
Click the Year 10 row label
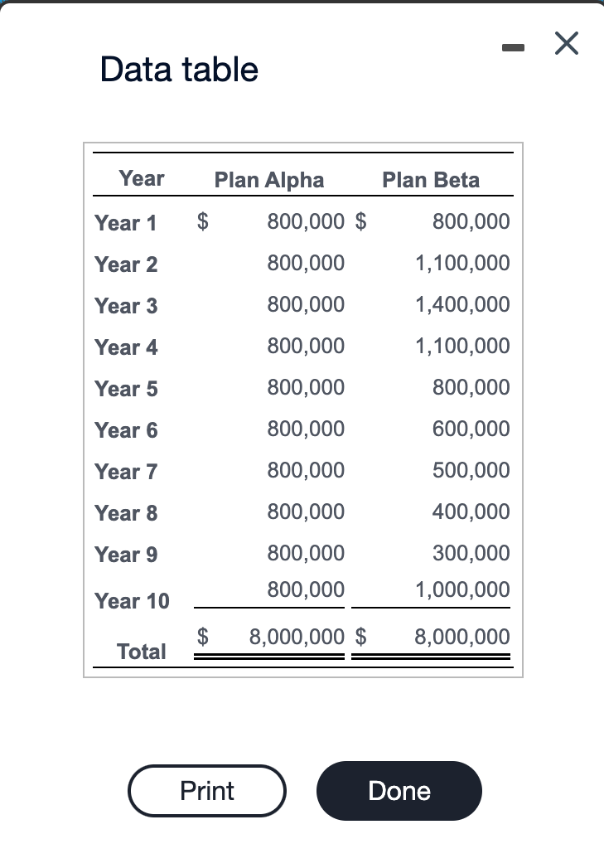coord(132,601)
